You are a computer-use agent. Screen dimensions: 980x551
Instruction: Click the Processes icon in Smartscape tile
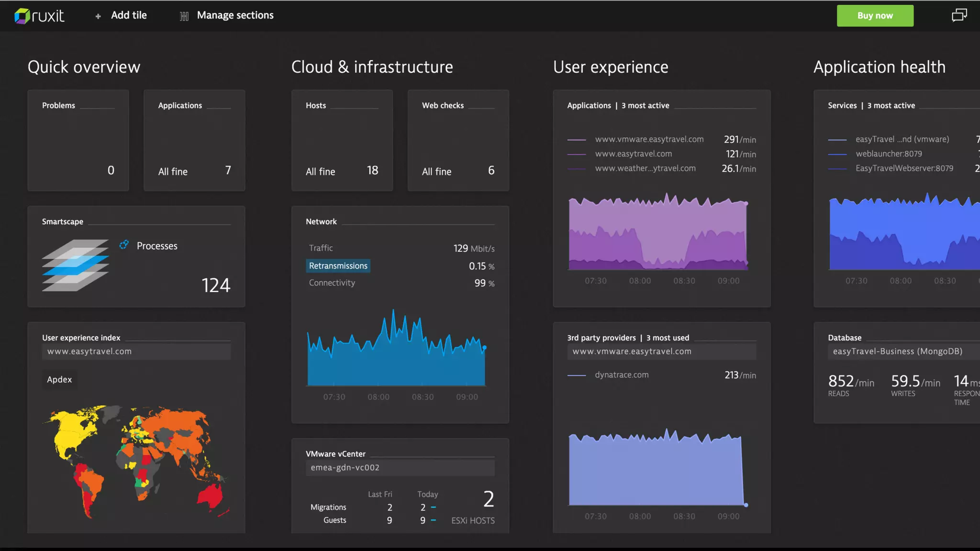pos(124,245)
